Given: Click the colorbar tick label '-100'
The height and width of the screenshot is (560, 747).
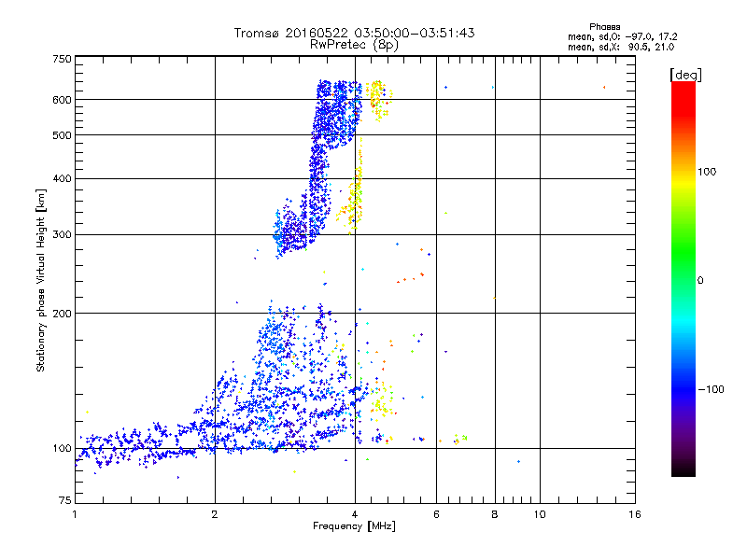Looking at the screenshot, I should (711, 389).
